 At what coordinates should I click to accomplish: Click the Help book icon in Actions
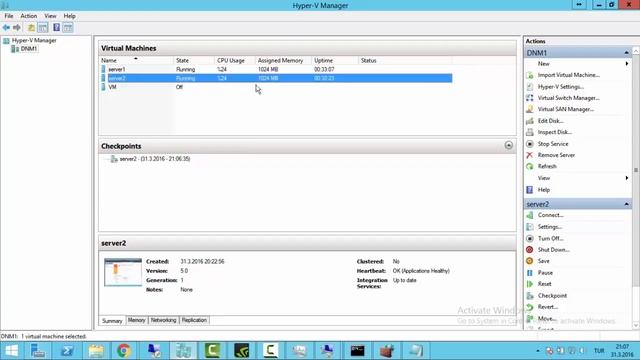click(530, 190)
